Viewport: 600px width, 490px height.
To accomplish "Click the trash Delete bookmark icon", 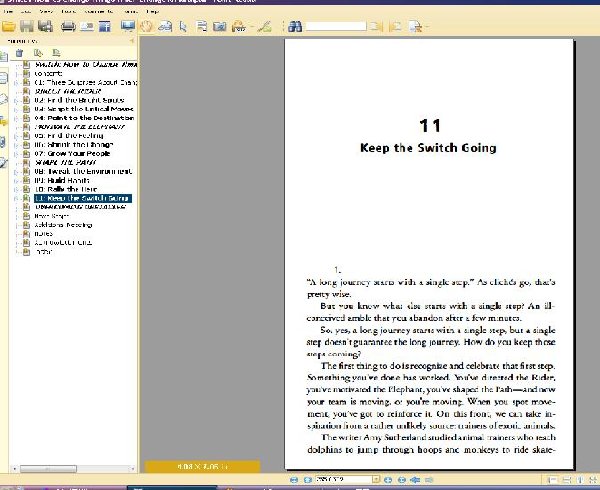I will 20,53.
